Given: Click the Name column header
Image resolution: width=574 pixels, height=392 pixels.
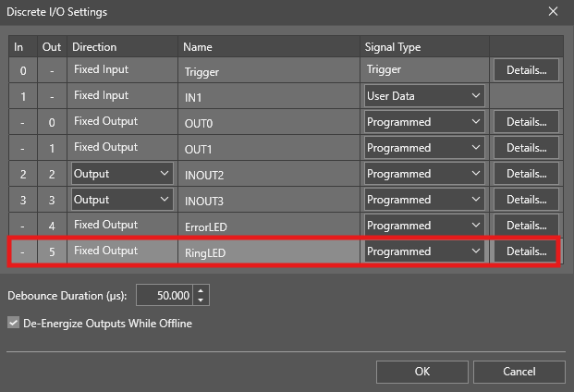Looking at the screenshot, I should (269, 46).
